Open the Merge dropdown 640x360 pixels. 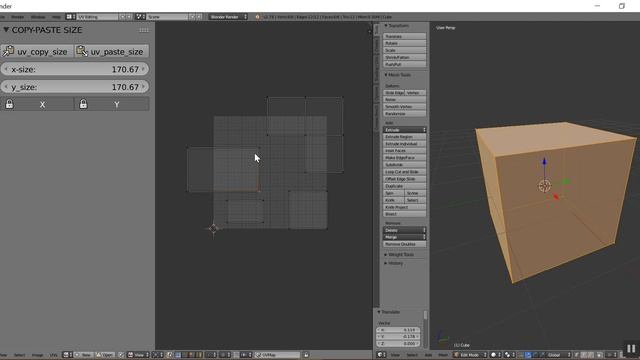pos(404,237)
